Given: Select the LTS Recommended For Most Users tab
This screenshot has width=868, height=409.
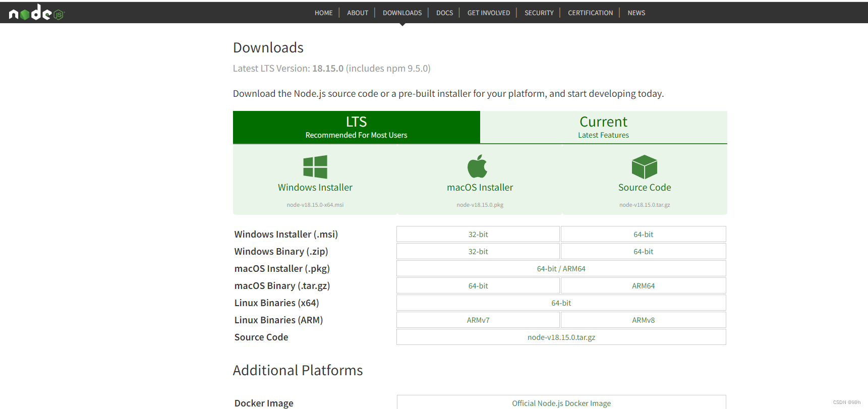Looking at the screenshot, I should click(x=357, y=127).
